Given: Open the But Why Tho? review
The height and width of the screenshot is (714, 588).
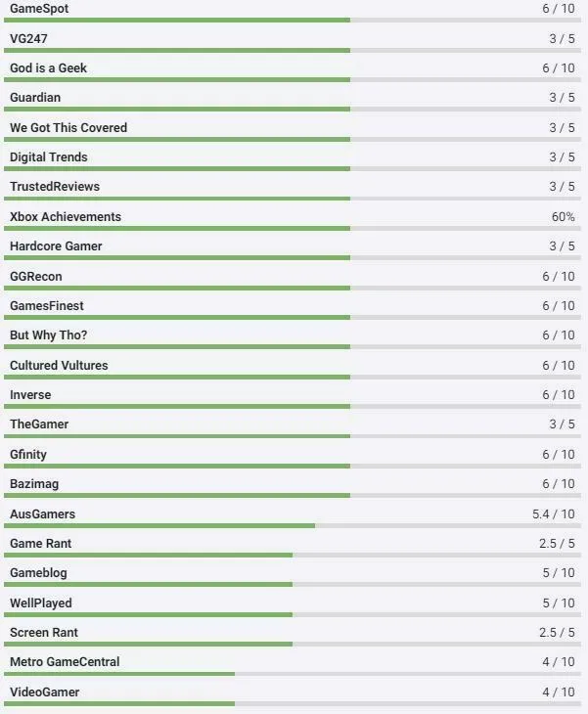Looking at the screenshot, I should click(x=49, y=335).
